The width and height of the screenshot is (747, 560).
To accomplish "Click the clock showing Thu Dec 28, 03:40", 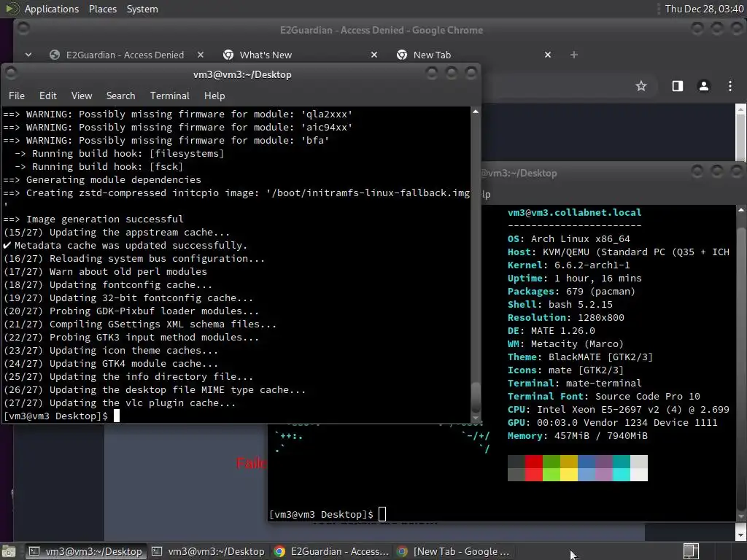I will (704, 9).
